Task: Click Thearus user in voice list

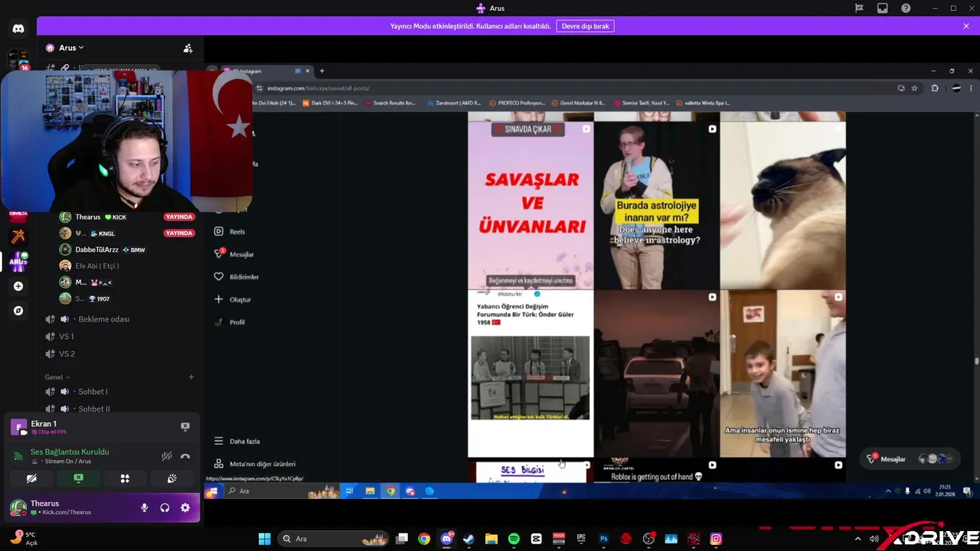Action: coord(88,217)
